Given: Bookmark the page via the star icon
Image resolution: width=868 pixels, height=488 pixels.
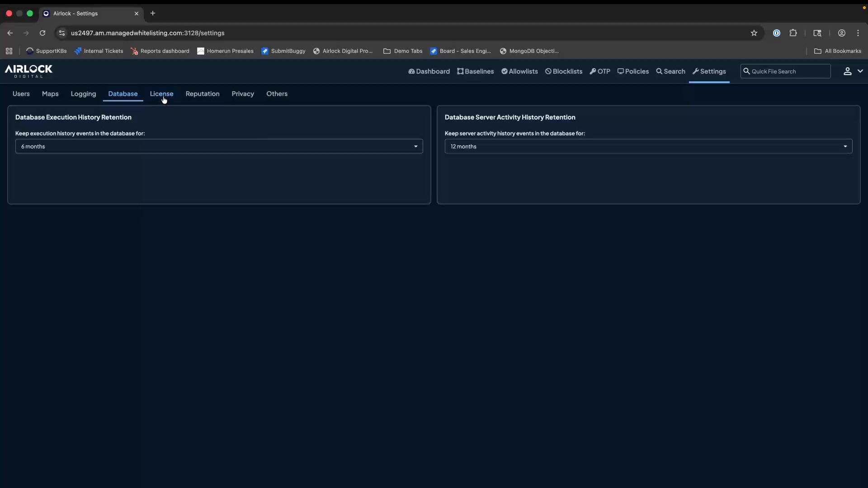Looking at the screenshot, I should click(755, 33).
